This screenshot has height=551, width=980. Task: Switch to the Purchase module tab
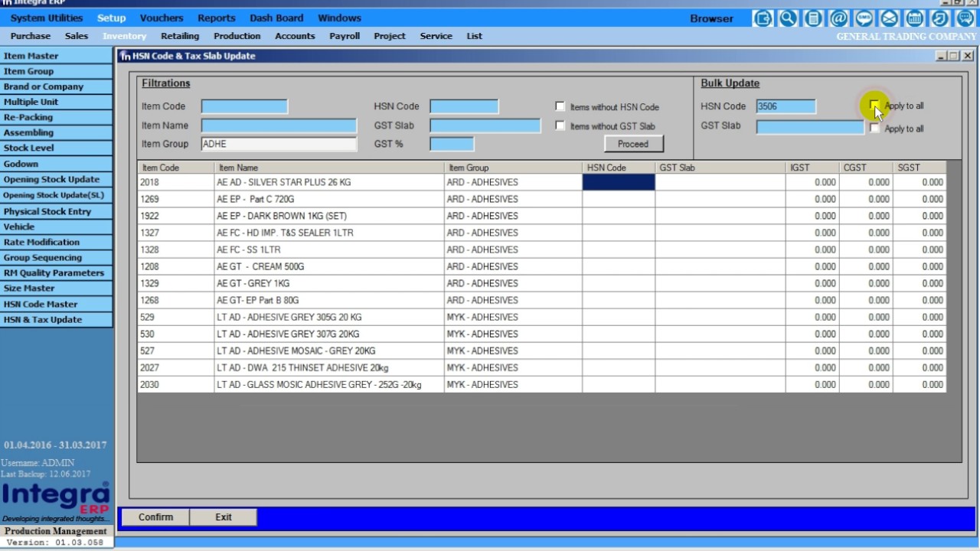click(31, 36)
